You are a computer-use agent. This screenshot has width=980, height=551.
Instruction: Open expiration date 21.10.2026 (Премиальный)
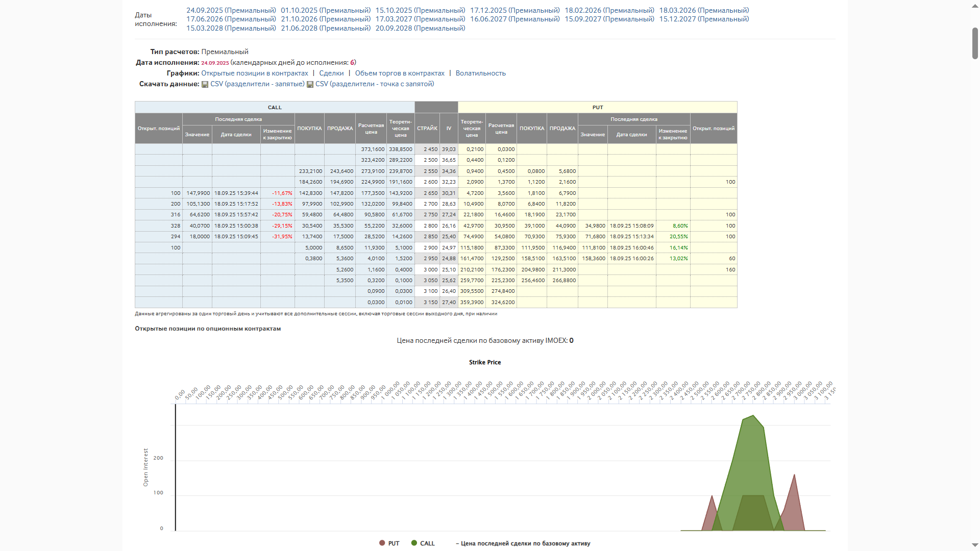pyautogui.click(x=326, y=19)
